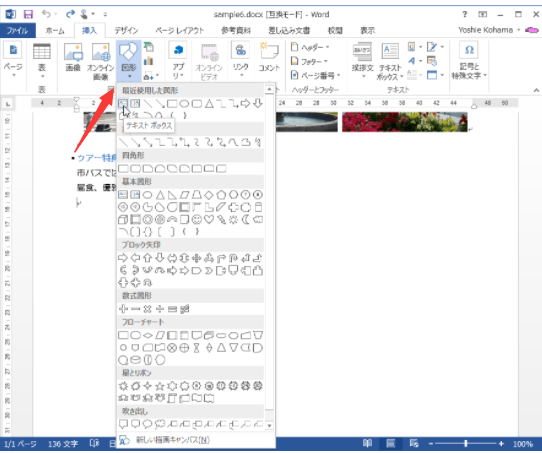542x453 pixels.
Task: Switch to the 校閲 tab
Action: point(335,30)
